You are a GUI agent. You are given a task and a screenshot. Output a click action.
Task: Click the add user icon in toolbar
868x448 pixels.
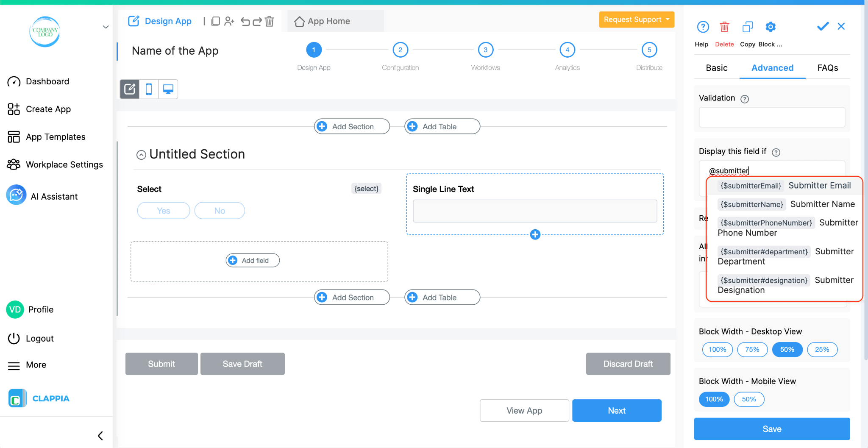(x=229, y=21)
